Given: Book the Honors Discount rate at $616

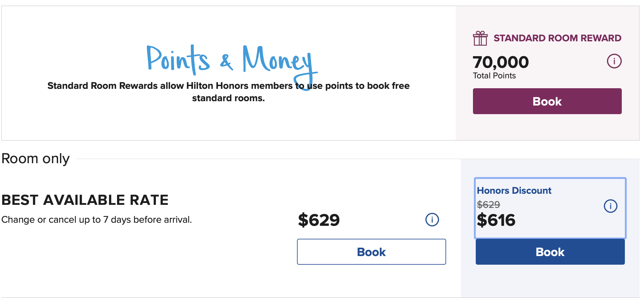Looking at the screenshot, I should 550,252.
